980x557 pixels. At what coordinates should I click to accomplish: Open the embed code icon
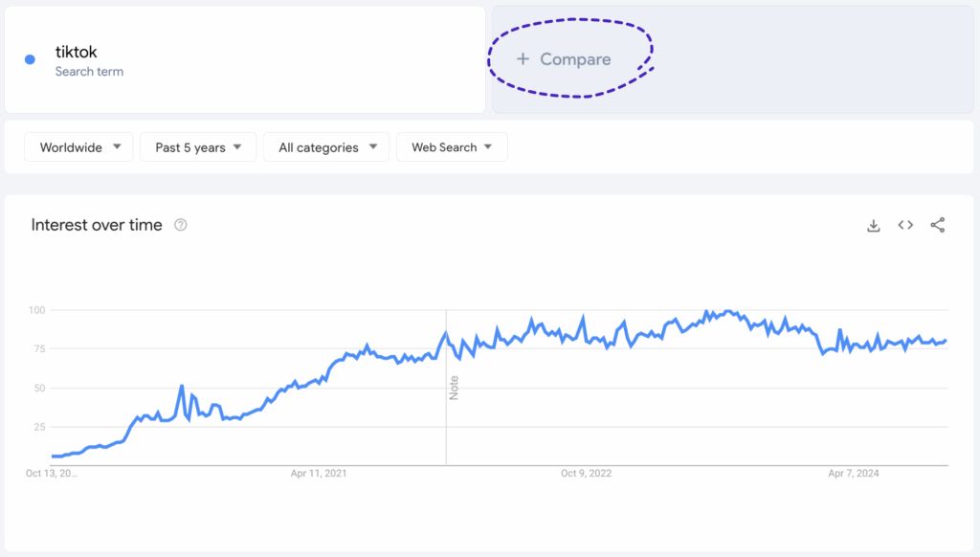[905, 225]
